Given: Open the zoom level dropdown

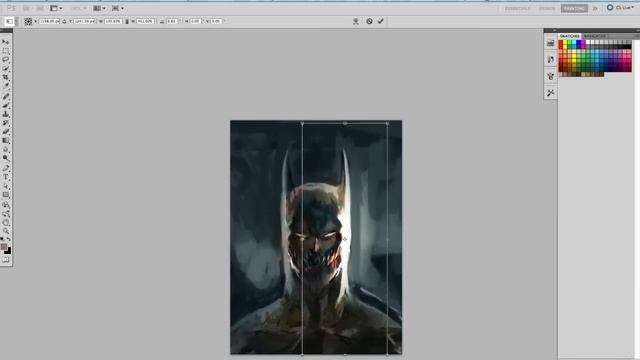Looking at the screenshot, I should click(78, 8).
